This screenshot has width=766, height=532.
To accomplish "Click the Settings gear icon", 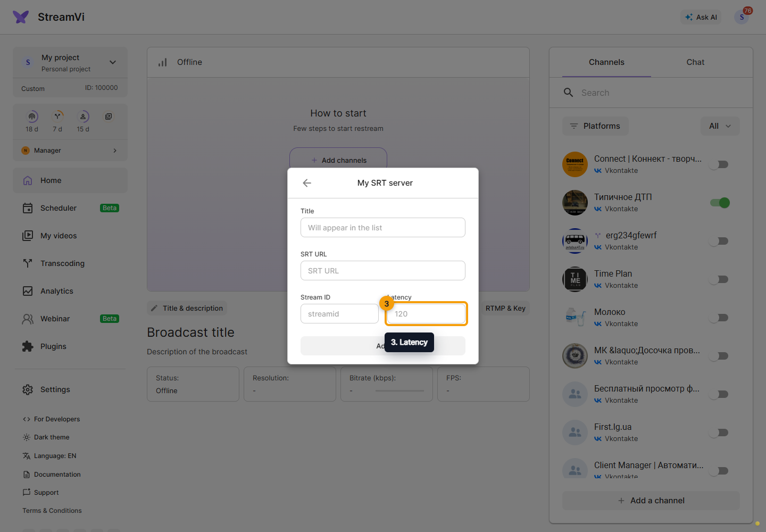I will [x=28, y=389].
